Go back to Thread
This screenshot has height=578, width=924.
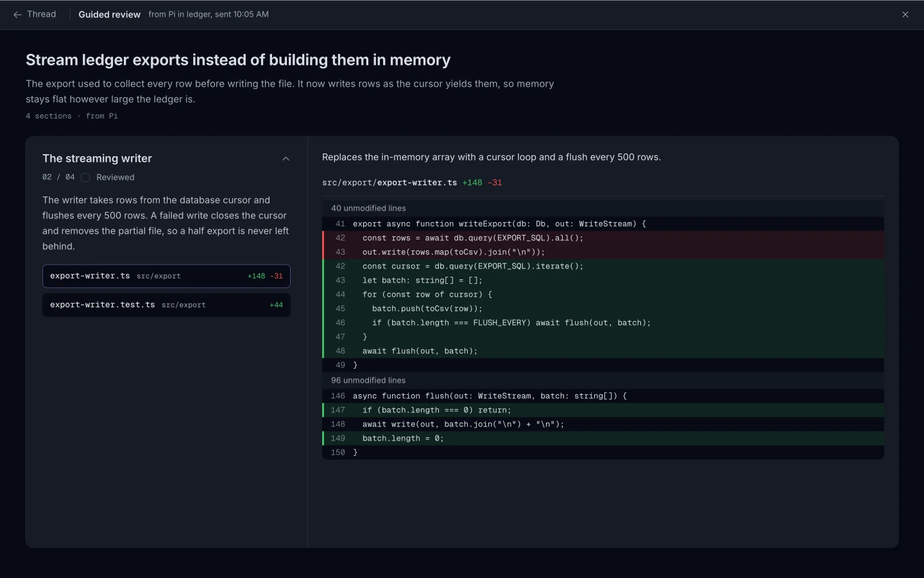pos(35,14)
